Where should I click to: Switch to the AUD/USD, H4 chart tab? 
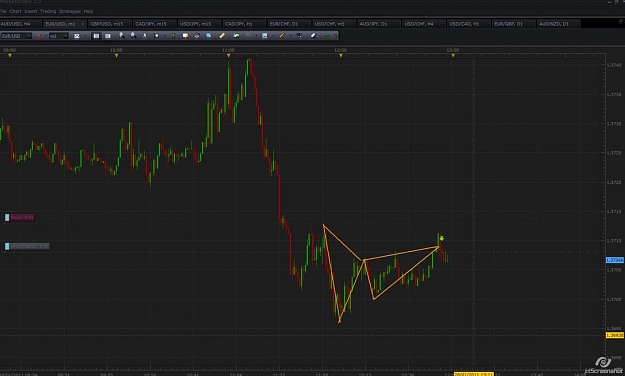[x=21, y=24]
